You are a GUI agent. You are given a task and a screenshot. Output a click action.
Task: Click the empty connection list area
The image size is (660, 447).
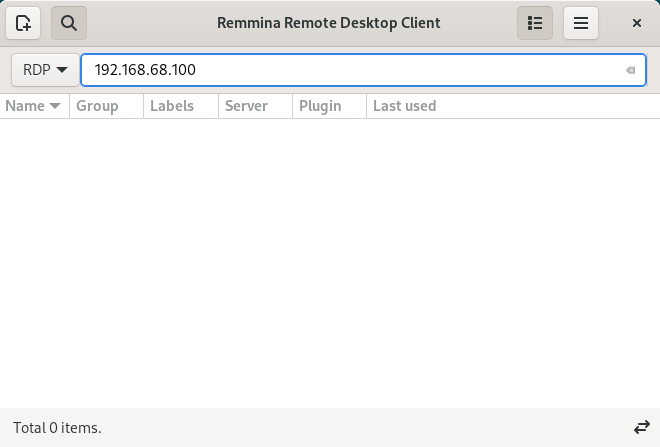coord(330,260)
